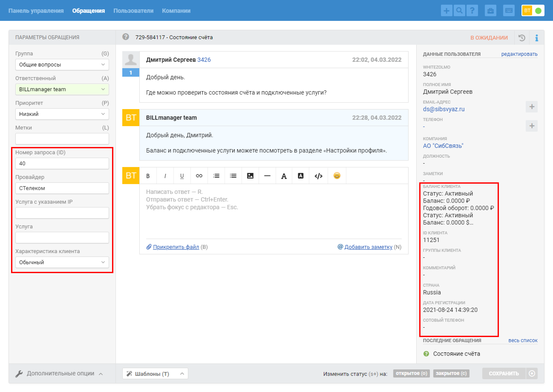553x392 pixels.
Task: Click the keyboard shortcuts icon
Action: [x=509, y=11]
